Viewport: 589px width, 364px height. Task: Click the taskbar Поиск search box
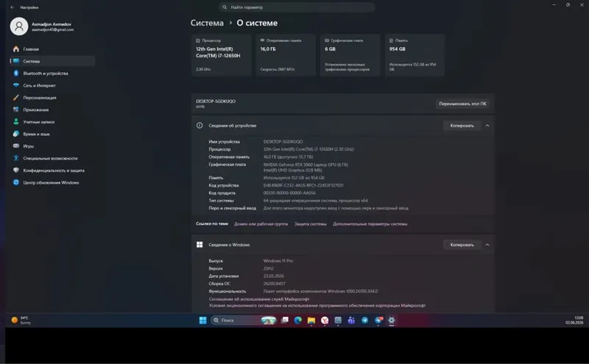pyautogui.click(x=244, y=320)
